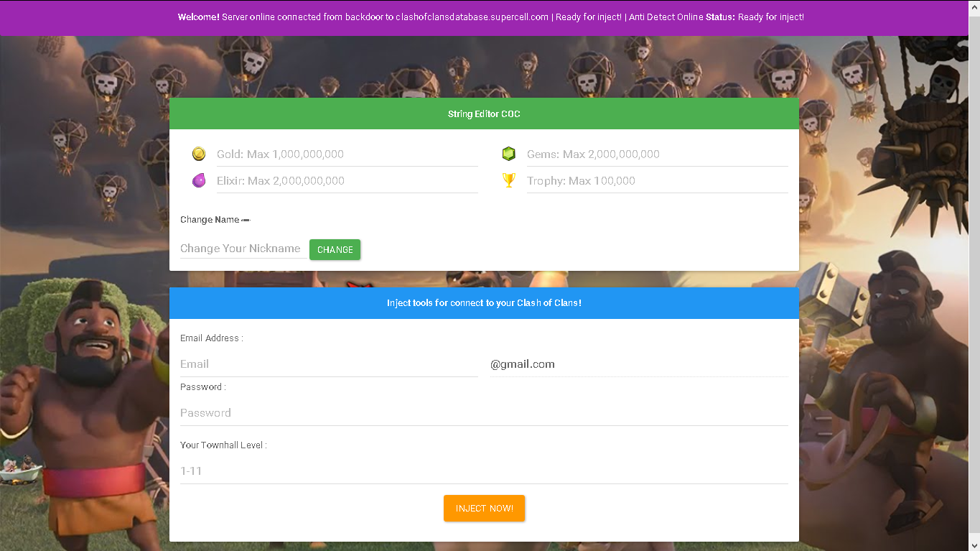Click the 'Change Your Nickname' text field

[x=241, y=248]
